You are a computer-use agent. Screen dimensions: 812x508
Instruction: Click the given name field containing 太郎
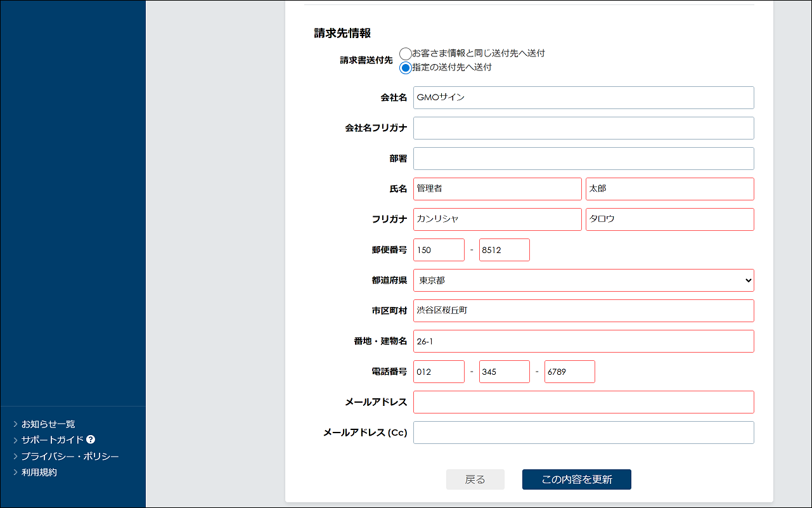[x=669, y=189]
